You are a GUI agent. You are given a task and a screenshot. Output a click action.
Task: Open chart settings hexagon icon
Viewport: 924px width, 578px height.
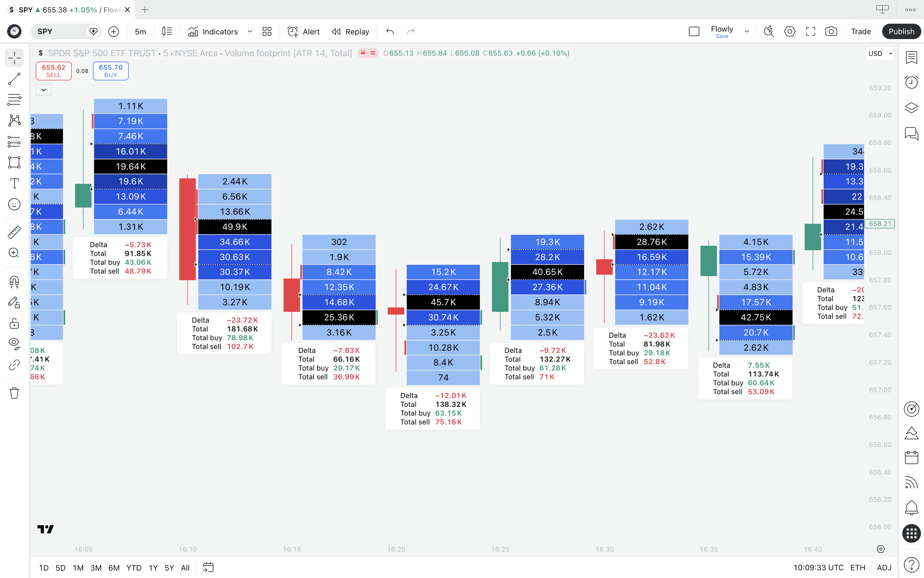coord(790,31)
